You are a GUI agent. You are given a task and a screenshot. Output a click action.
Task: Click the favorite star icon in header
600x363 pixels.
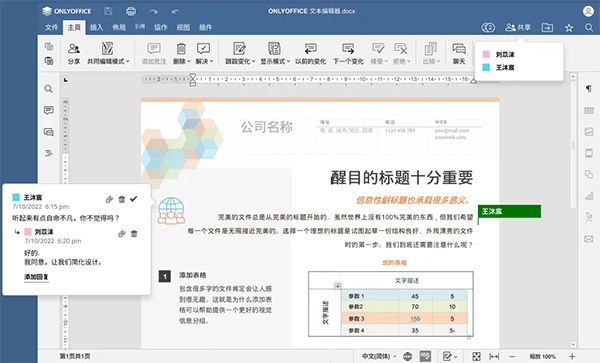[x=569, y=28]
